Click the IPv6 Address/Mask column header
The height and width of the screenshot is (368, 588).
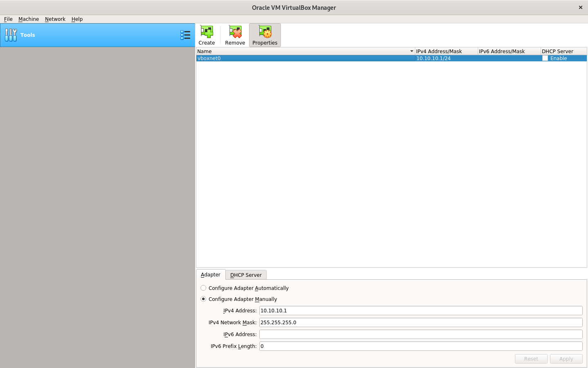509,51
